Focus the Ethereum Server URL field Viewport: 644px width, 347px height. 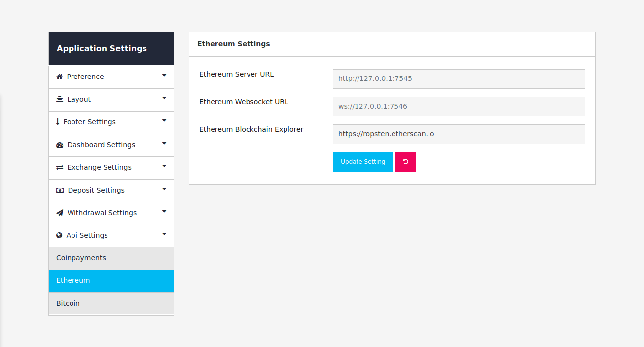459,79
